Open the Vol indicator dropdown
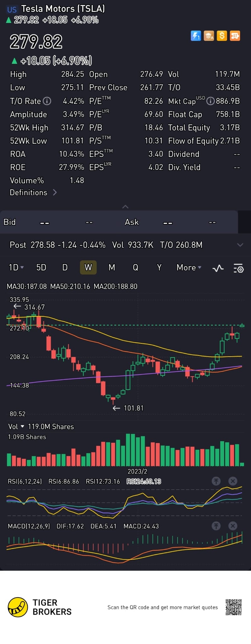251x644 pixels. [16, 426]
